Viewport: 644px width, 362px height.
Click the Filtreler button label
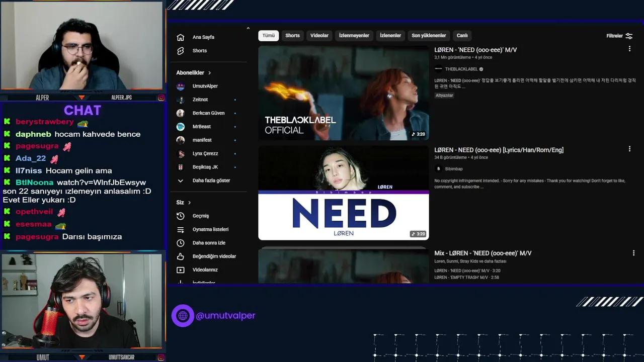(x=614, y=36)
